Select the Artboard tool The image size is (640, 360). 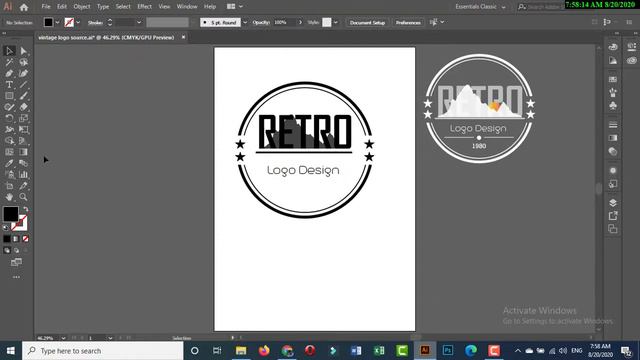tap(9, 186)
